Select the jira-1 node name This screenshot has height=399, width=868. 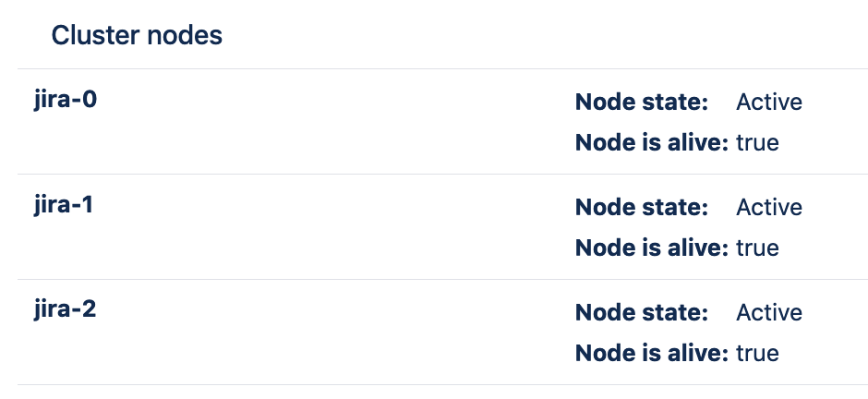click(65, 204)
